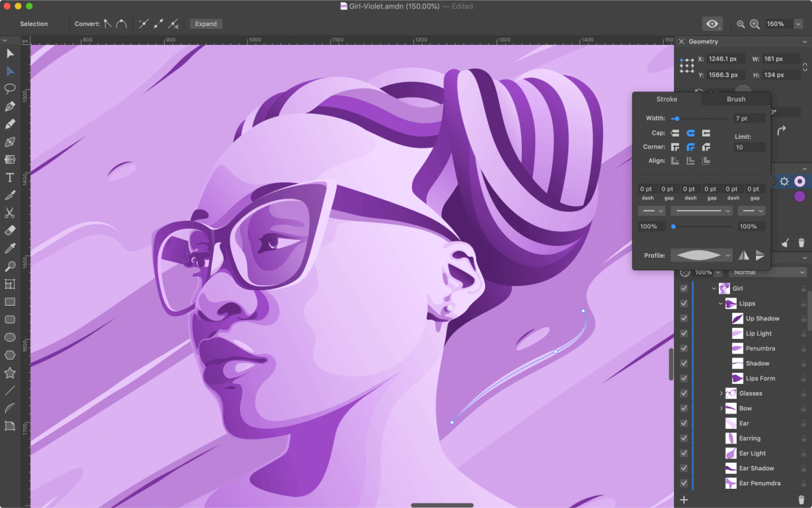
Task: Choose the Eyedropper tool
Action: tap(10, 248)
